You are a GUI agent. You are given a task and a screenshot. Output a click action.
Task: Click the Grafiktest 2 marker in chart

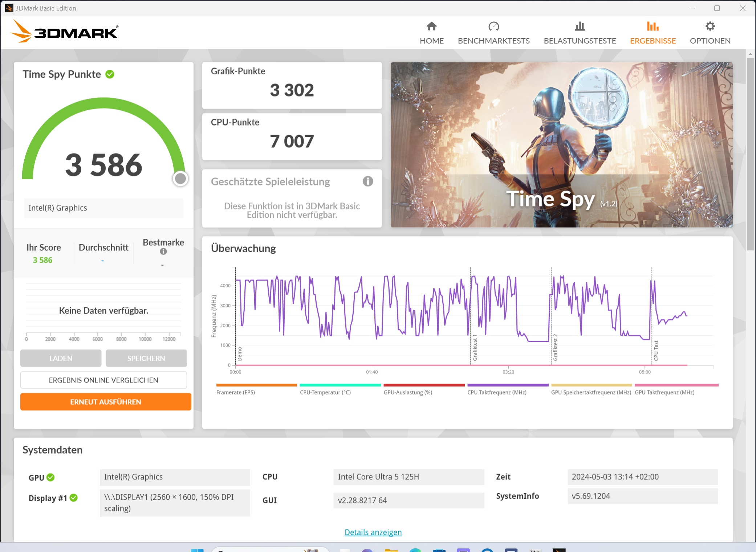(555, 348)
